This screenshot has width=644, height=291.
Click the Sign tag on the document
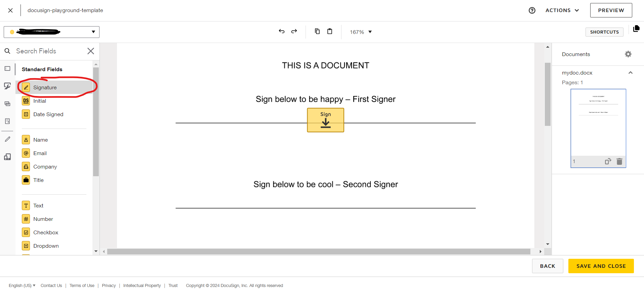coord(325,120)
